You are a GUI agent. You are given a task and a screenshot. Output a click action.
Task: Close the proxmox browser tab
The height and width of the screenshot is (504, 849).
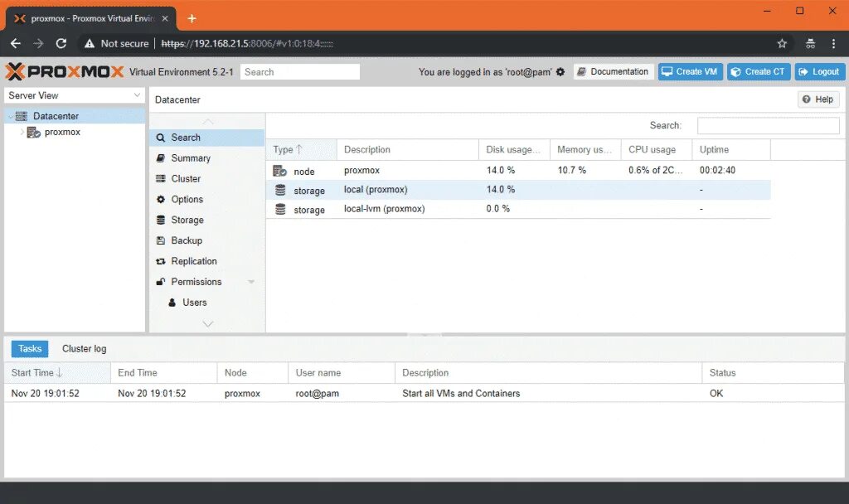tap(165, 18)
